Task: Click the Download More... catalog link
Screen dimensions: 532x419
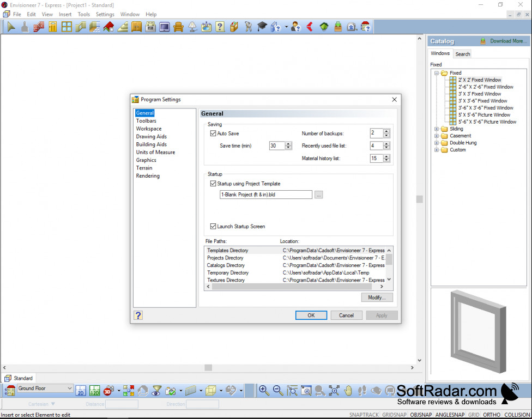Action: [509, 41]
